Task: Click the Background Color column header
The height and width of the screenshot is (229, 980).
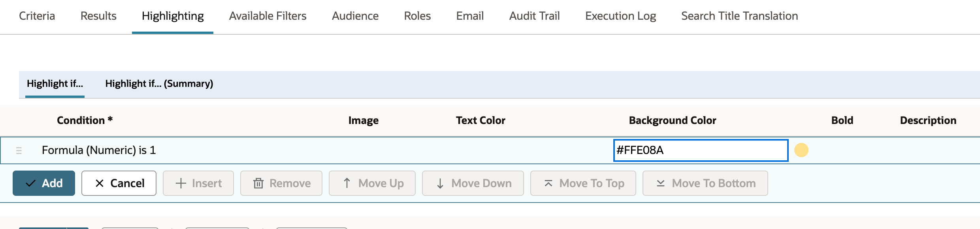Action: pyautogui.click(x=673, y=120)
